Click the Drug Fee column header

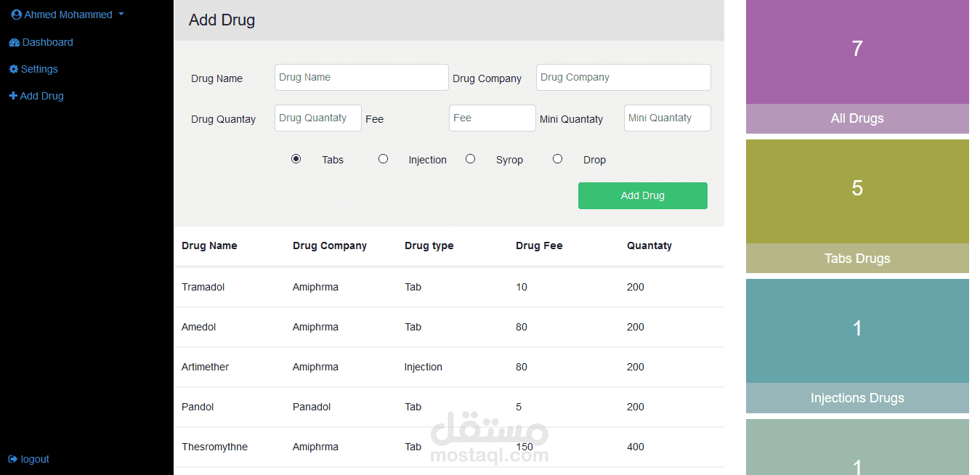[539, 245]
